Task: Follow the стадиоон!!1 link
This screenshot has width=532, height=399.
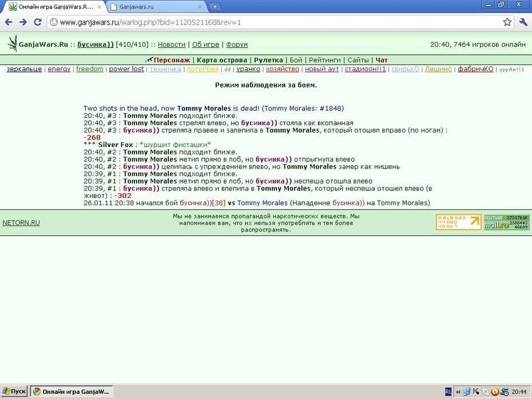Action: pos(366,69)
